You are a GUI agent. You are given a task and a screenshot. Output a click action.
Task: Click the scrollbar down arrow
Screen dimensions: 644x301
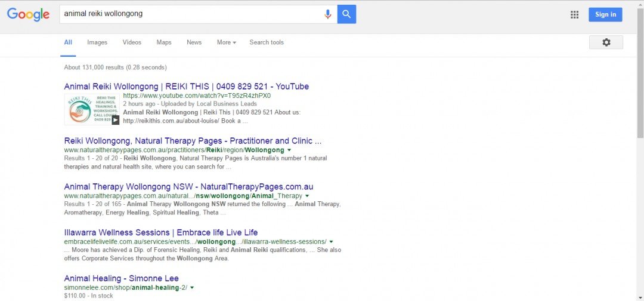(640, 297)
